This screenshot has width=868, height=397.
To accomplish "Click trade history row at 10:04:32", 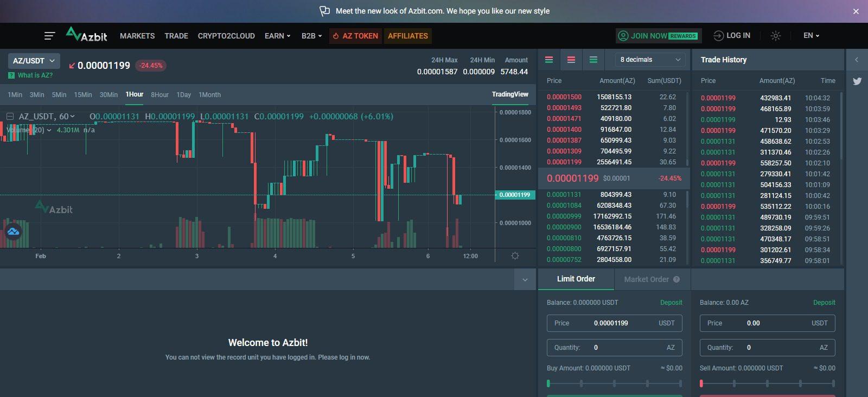I will (766, 98).
